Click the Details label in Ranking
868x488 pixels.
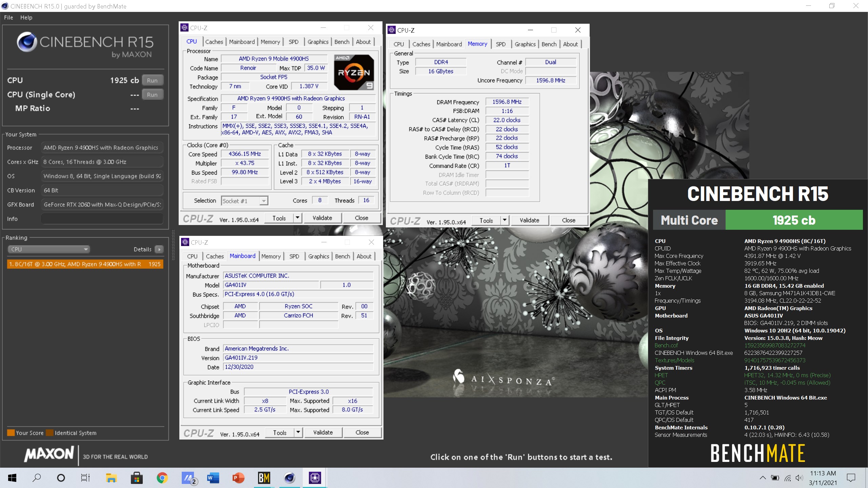click(x=142, y=249)
